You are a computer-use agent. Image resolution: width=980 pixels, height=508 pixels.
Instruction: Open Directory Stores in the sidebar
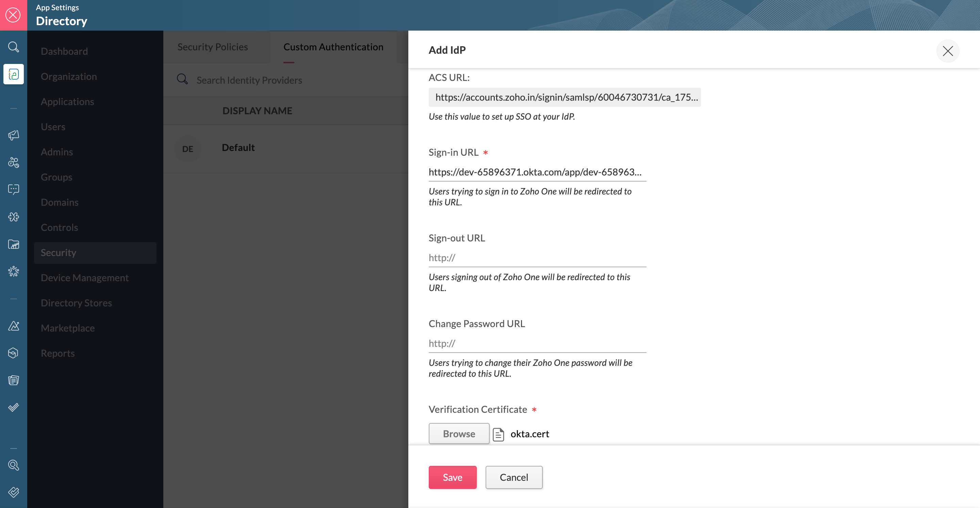76,303
